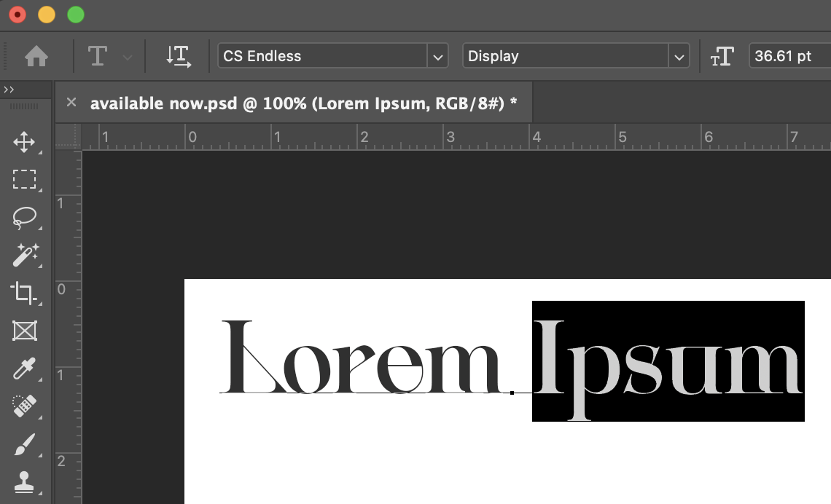Toggle text orientation button
831x504 pixels.
point(178,56)
